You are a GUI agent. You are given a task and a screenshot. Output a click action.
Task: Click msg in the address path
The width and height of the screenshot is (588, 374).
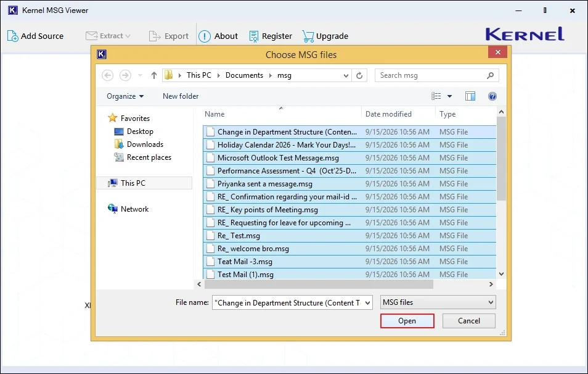284,75
